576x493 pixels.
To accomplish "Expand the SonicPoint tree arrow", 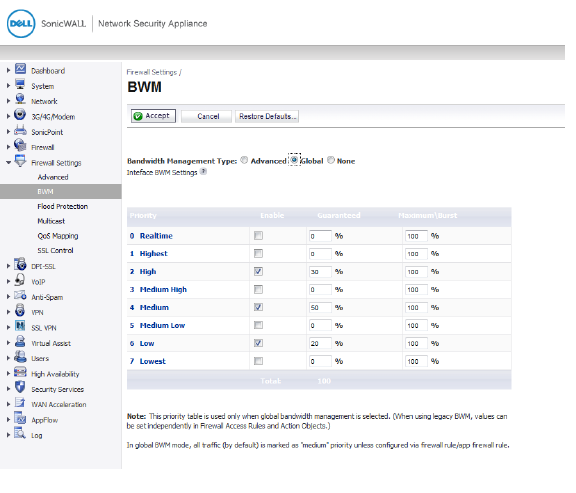I will pyautogui.click(x=8, y=132).
